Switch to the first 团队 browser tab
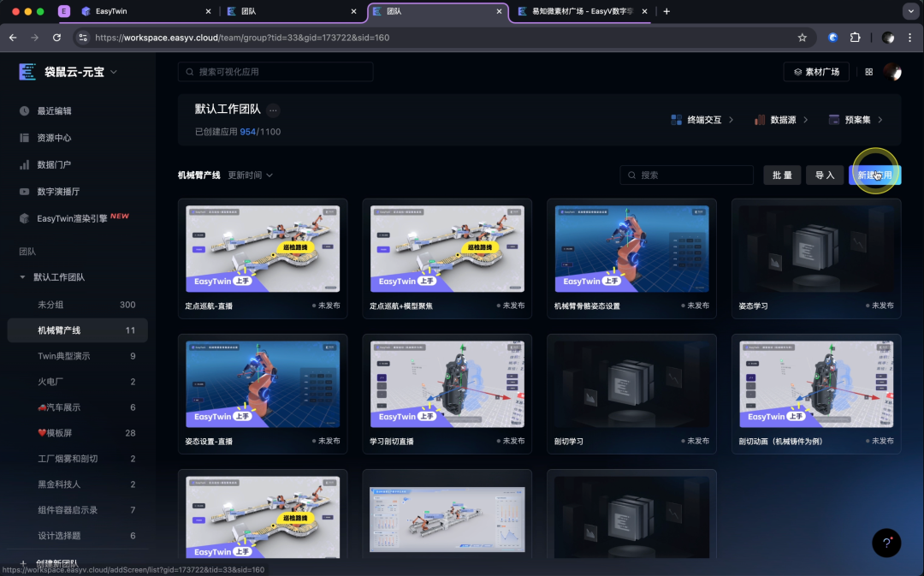The image size is (924, 576). click(x=293, y=11)
